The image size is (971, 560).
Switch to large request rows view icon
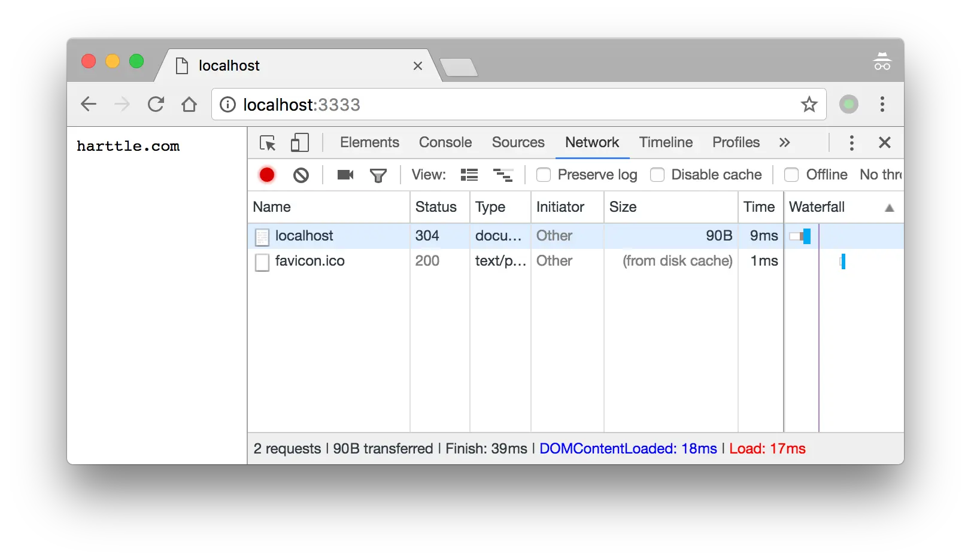coord(469,175)
